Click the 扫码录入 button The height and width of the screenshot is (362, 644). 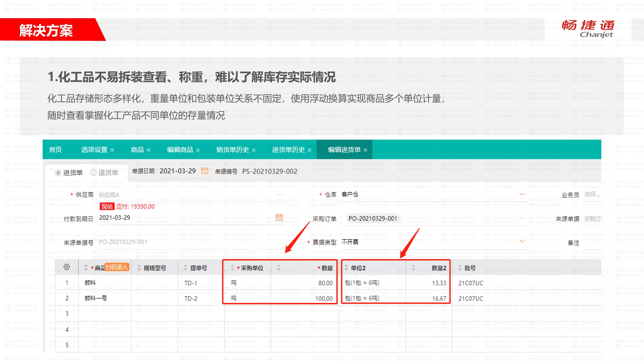click(x=117, y=267)
